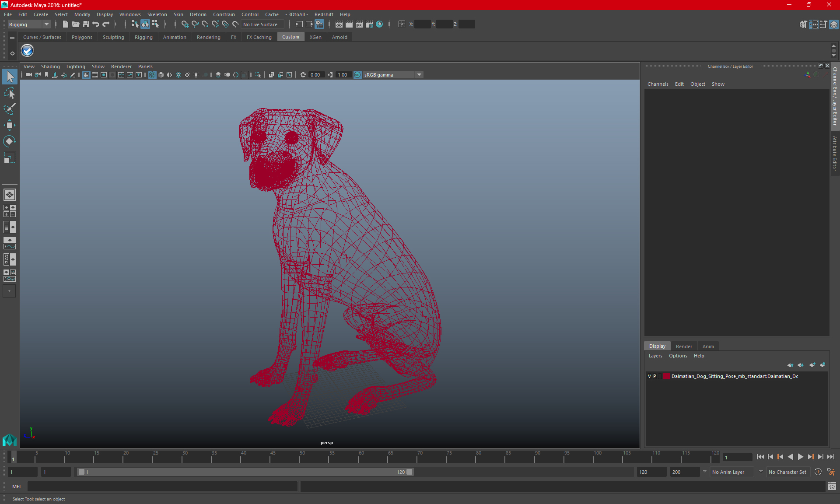The width and height of the screenshot is (840, 504).
Task: Click frame input field at bottom
Action: pos(24,472)
